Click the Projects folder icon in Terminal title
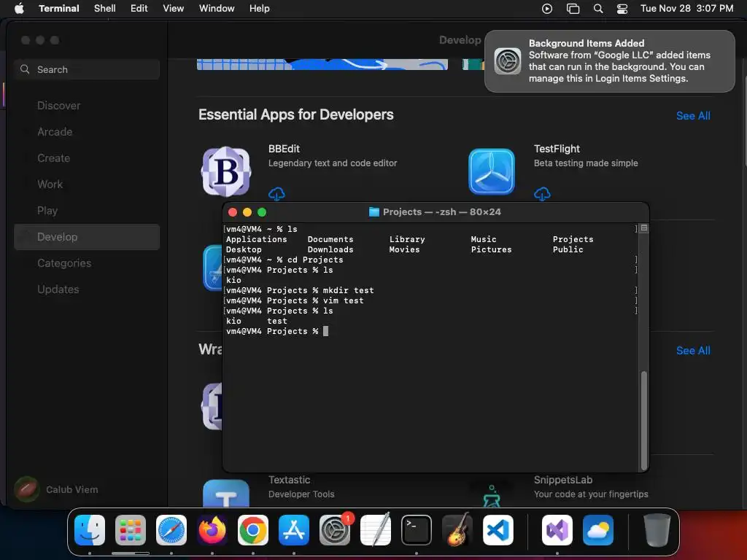747x560 pixels. [374, 212]
